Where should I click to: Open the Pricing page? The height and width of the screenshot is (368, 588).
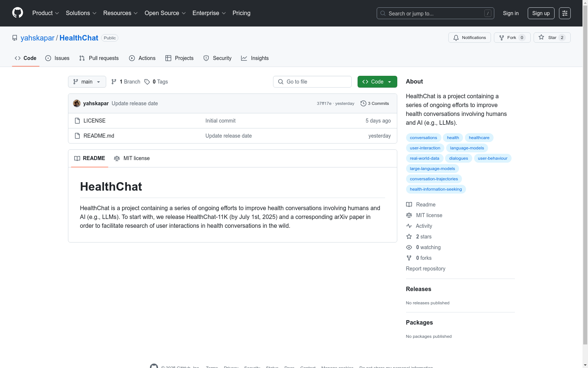241,13
